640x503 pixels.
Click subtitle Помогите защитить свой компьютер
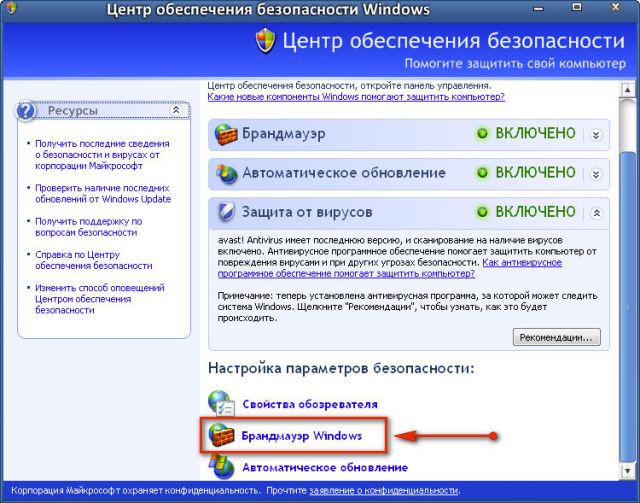coord(515,64)
